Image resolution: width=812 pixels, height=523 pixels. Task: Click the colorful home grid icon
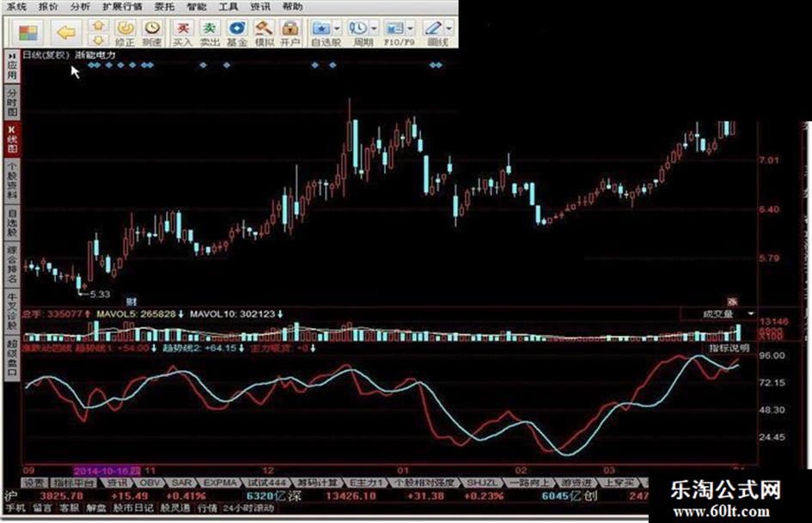tap(28, 33)
